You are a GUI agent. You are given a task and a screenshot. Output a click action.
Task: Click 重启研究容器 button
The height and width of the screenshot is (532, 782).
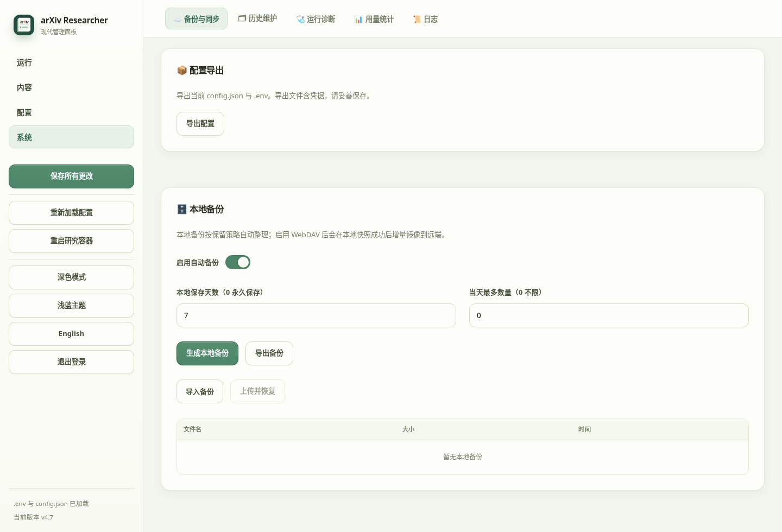coord(71,241)
